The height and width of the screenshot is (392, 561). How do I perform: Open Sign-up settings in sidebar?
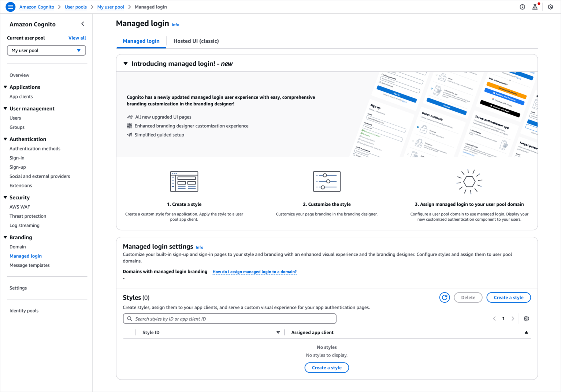pos(18,167)
